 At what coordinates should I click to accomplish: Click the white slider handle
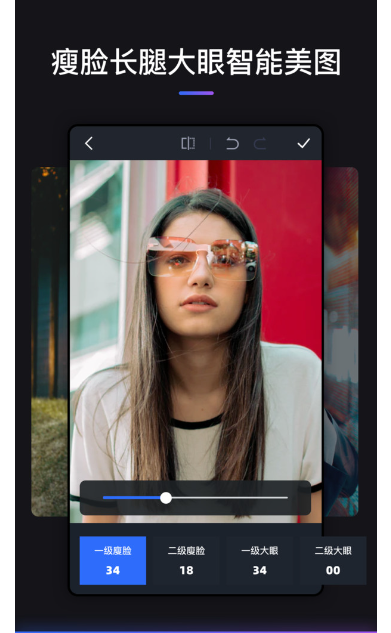tap(166, 498)
